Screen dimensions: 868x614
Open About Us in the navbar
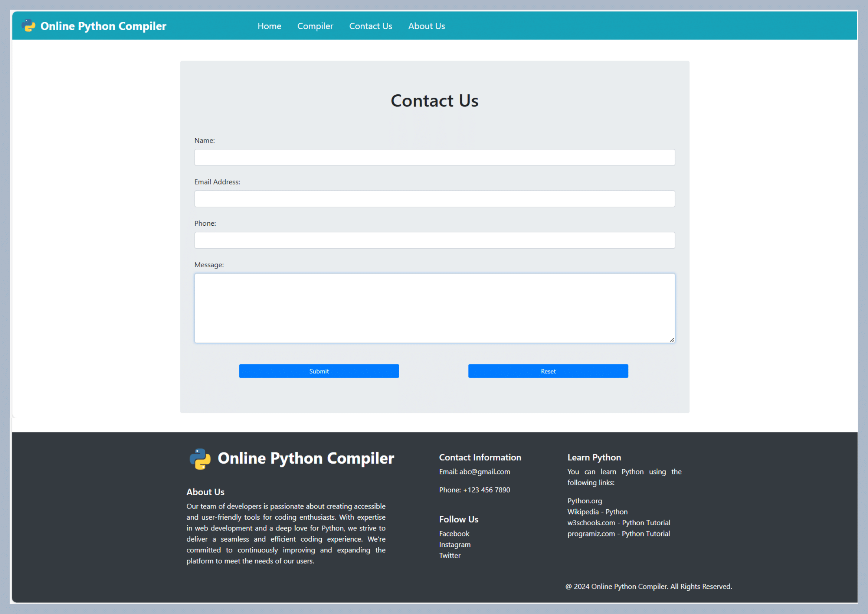pyautogui.click(x=426, y=26)
